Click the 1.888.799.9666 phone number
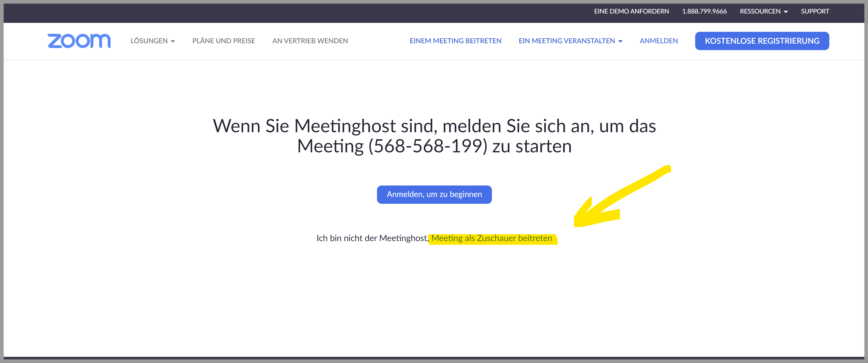Viewport: 868px width, 363px height. [x=704, y=11]
